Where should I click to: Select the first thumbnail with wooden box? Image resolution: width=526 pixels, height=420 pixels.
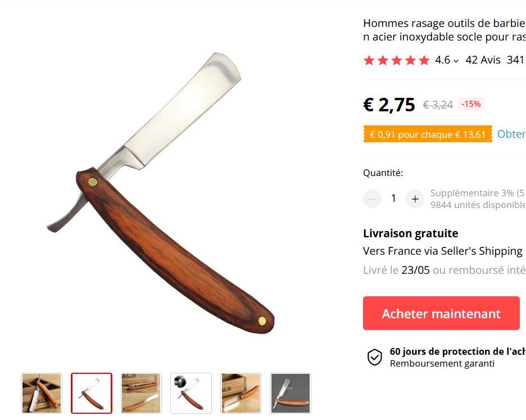click(42, 393)
